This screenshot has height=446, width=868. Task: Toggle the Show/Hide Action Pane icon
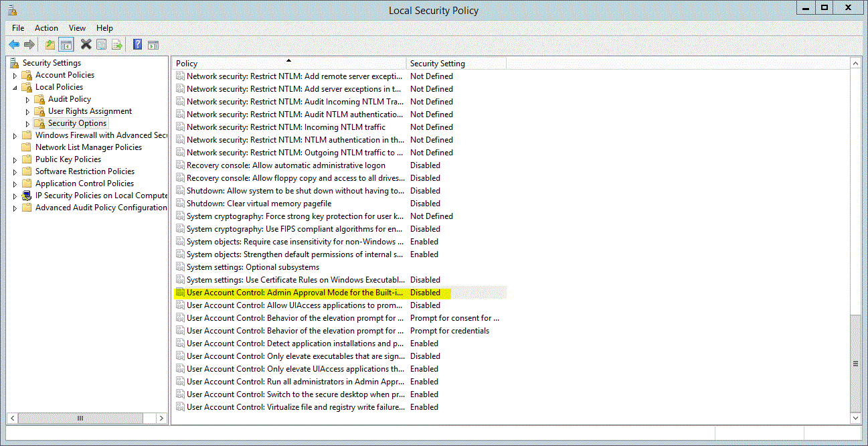tap(153, 45)
